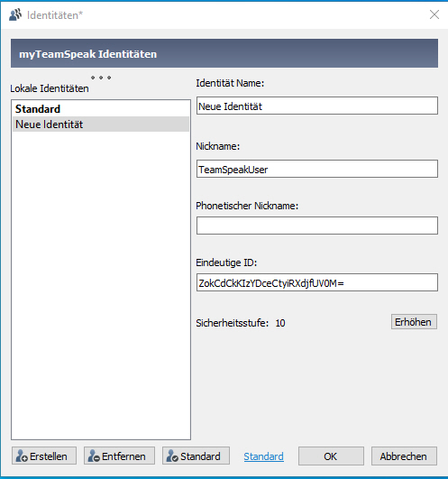
Task: Click the Lokale Identitäten label
Action: 50,88
